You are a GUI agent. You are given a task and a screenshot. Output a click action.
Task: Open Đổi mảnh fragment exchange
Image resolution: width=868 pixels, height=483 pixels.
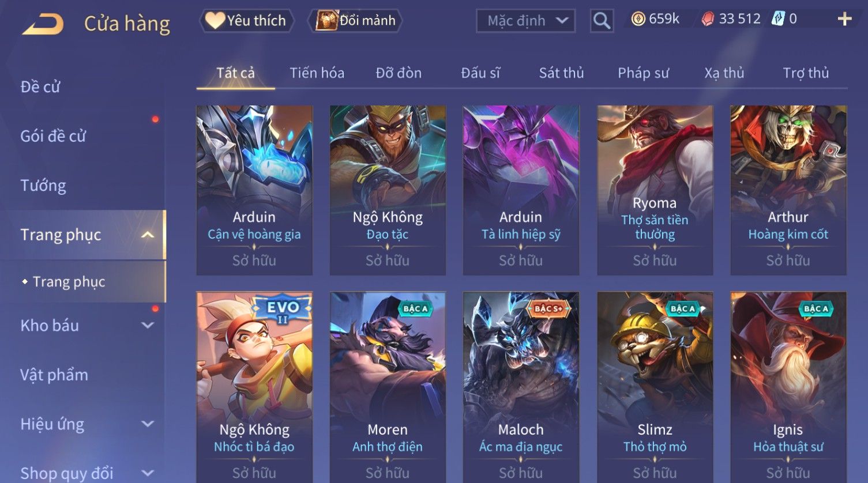(x=355, y=21)
